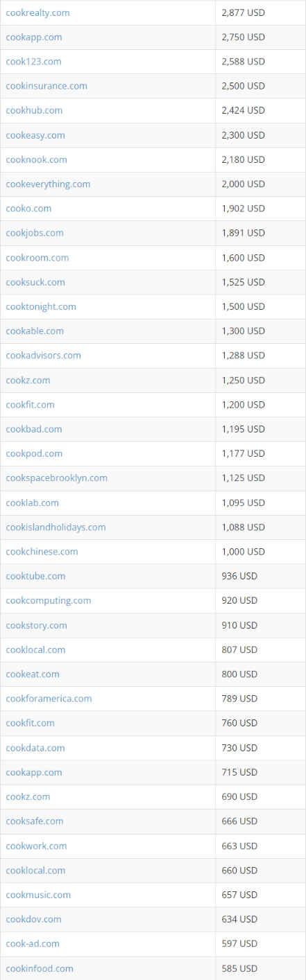306x980 pixels.
Task: Visit the cookinfood.com link
Action: point(40,968)
